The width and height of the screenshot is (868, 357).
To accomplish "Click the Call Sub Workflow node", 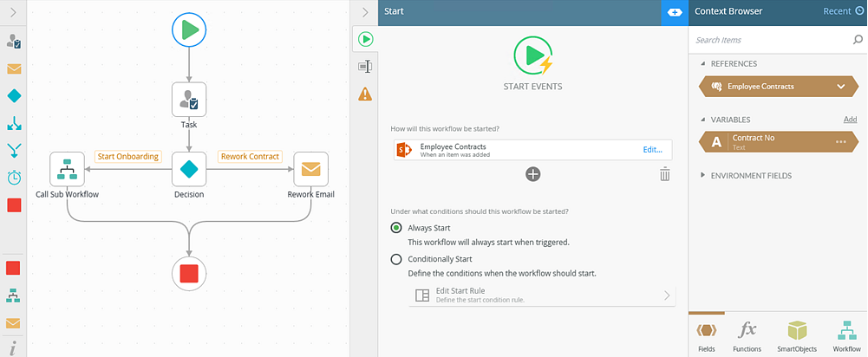I will pos(67,170).
